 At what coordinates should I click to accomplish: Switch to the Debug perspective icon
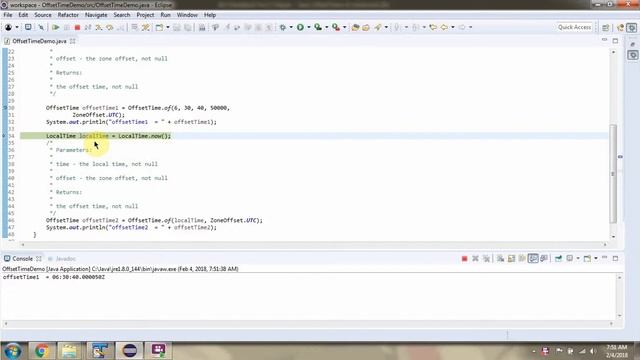click(632, 27)
